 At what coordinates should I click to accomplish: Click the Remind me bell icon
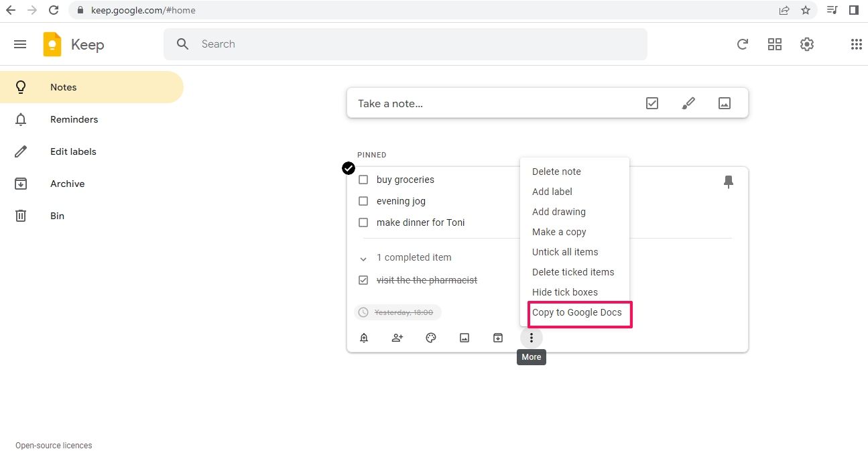[364, 338]
